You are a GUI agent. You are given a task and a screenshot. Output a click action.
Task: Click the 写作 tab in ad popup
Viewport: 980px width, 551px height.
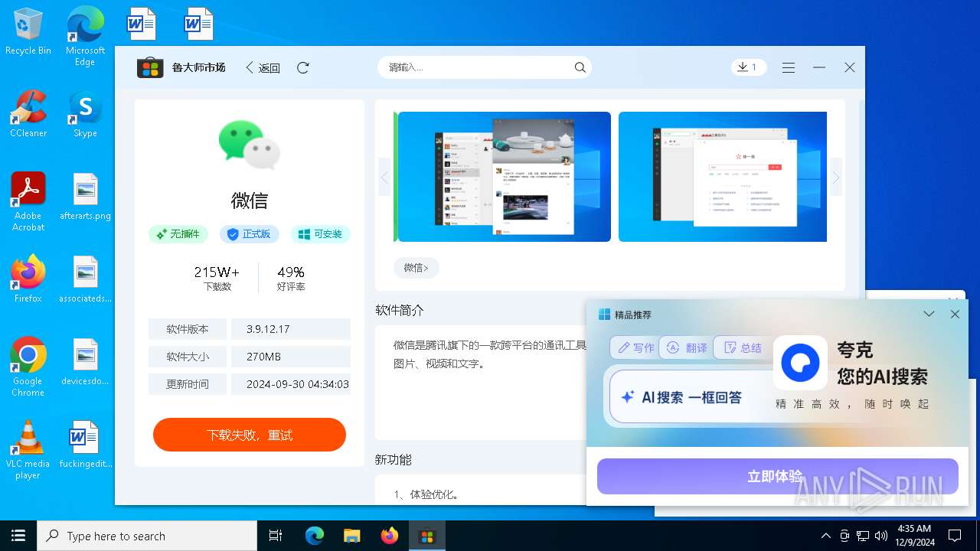click(x=635, y=347)
